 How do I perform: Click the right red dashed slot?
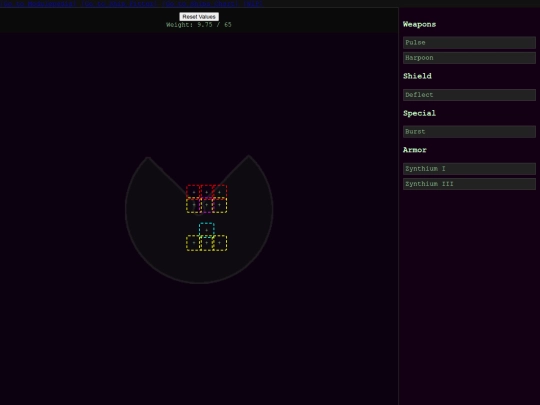220,192
